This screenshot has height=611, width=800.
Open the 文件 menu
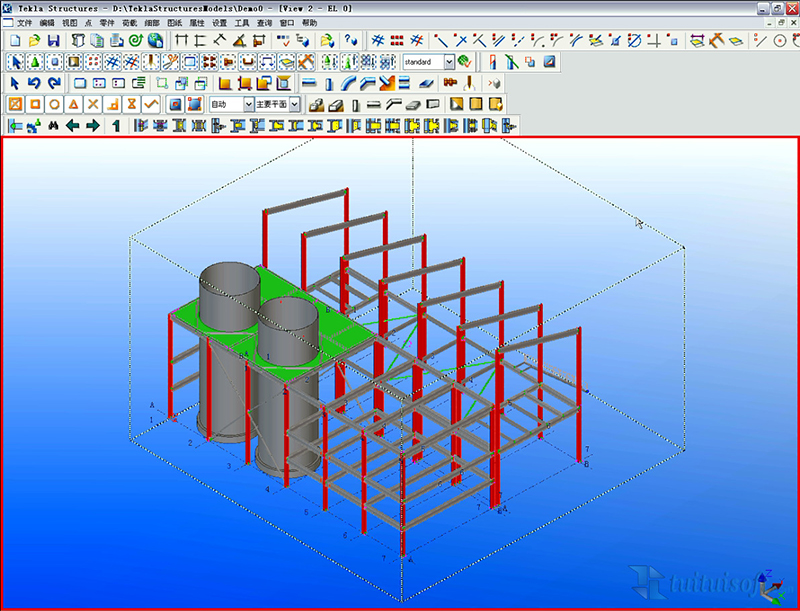tap(24, 22)
